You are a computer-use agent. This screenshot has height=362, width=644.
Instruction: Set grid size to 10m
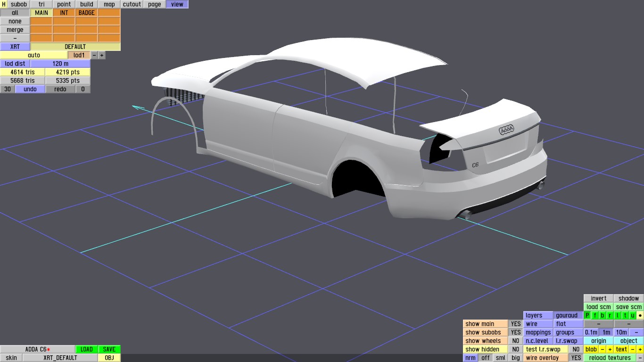click(621, 332)
